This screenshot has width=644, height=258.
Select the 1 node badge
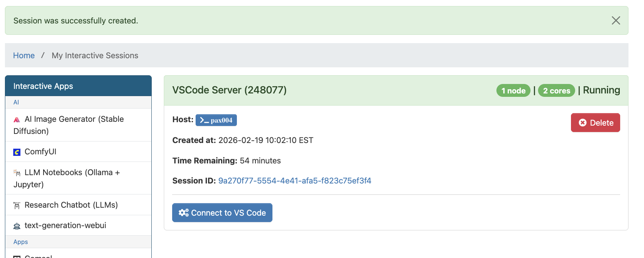[x=513, y=91]
